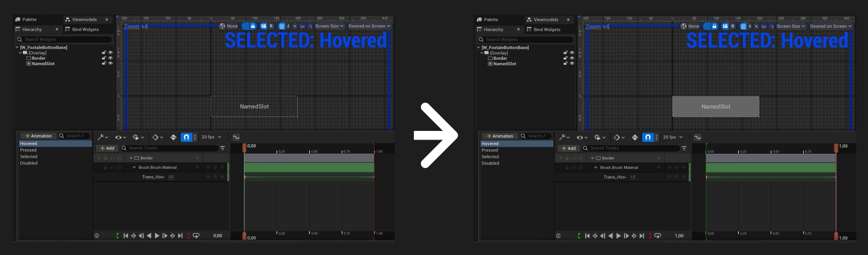The image size is (868, 255).
Task: Switch to Bind Widgets tab in right editor
Action: [547, 30]
